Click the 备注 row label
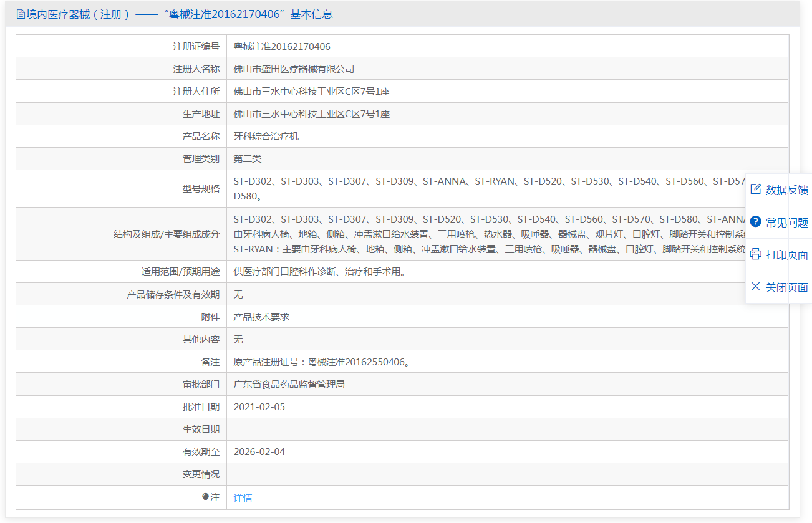Image resolution: width=812 pixels, height=523 pixels. pyautogui.click(x=210, y=362)
